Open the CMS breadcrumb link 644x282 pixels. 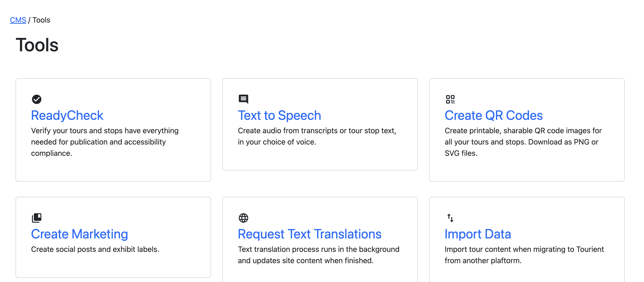point(18,20)
